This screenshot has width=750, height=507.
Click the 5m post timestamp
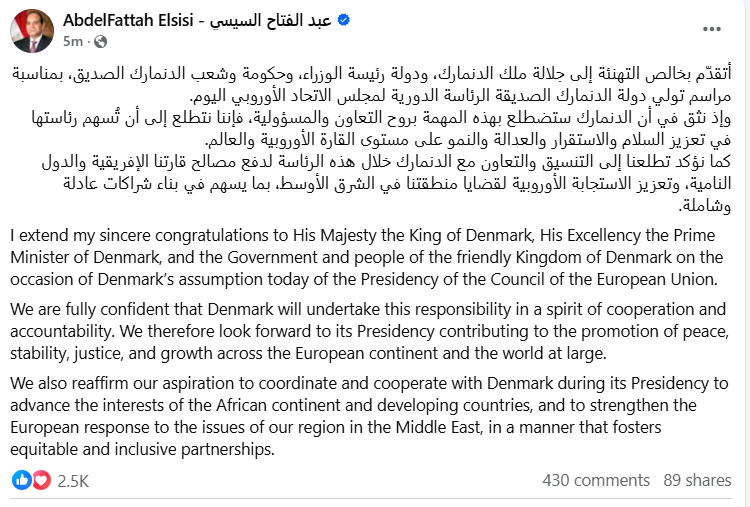(73, 42)
